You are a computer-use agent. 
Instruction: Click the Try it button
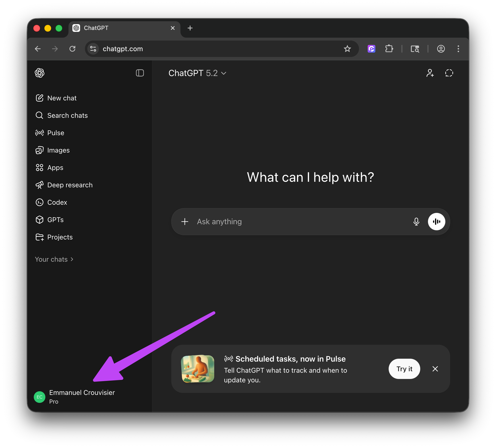404,369
